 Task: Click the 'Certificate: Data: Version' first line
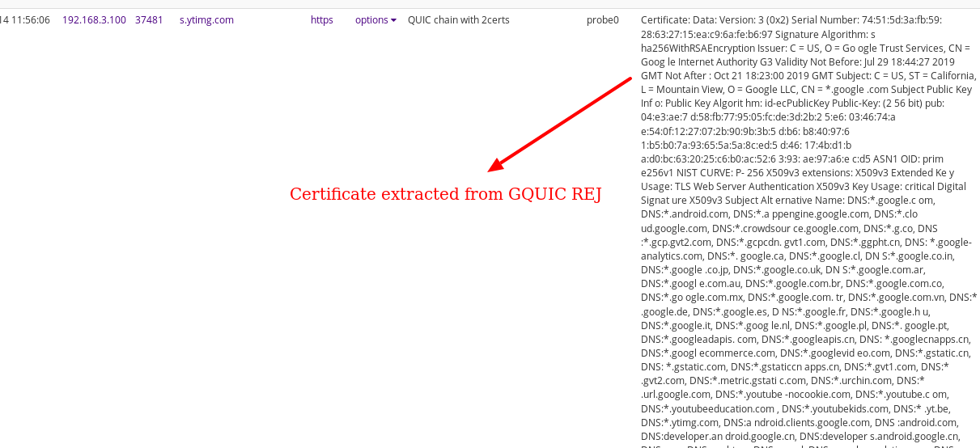click(791, 20)
